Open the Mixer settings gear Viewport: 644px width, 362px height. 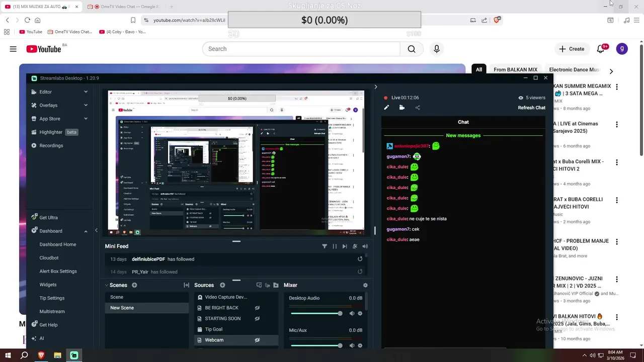(365, 285)
